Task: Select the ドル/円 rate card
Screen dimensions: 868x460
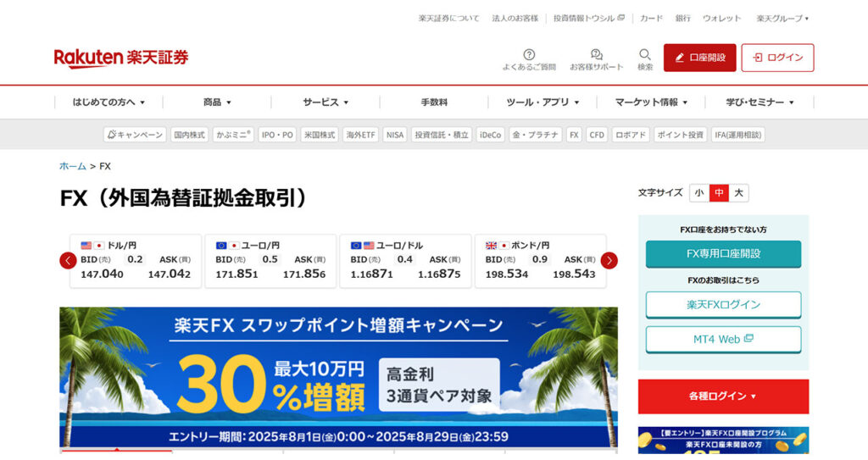Action: pyautogui.click(x=136, y=261)
